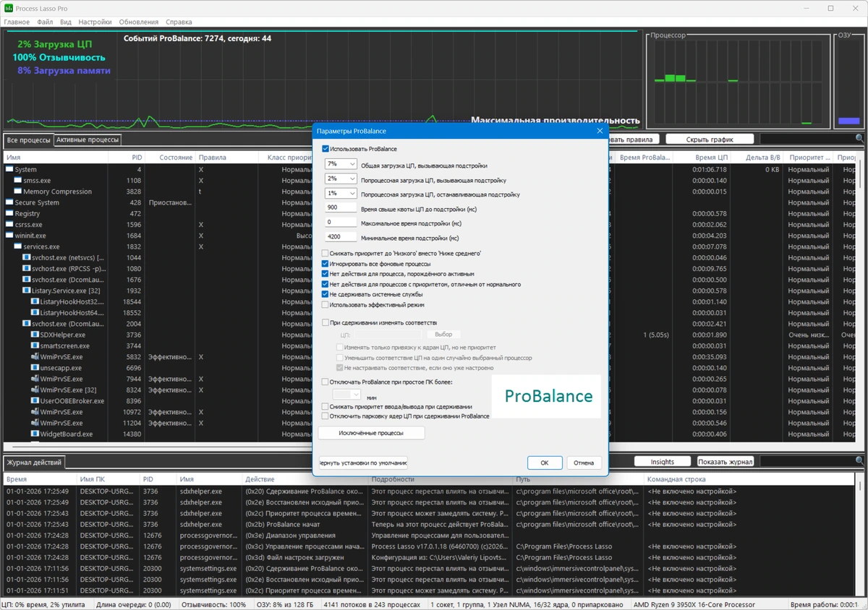The image size is (868, 610).
Task: Click the wininit.exe process icon
Action: point(9,236)
